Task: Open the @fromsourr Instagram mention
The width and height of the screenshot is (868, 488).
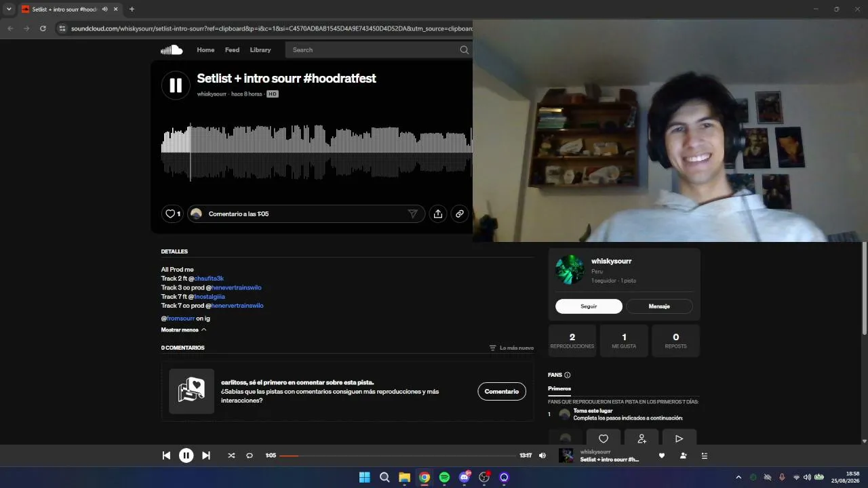Action: point(180,319)
